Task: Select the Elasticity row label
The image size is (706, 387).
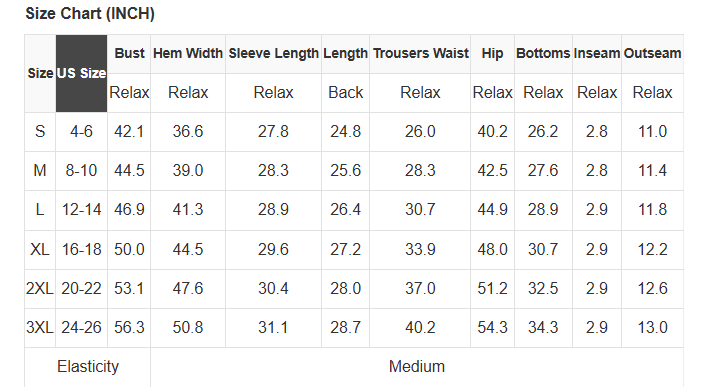Action: (88, 367)
